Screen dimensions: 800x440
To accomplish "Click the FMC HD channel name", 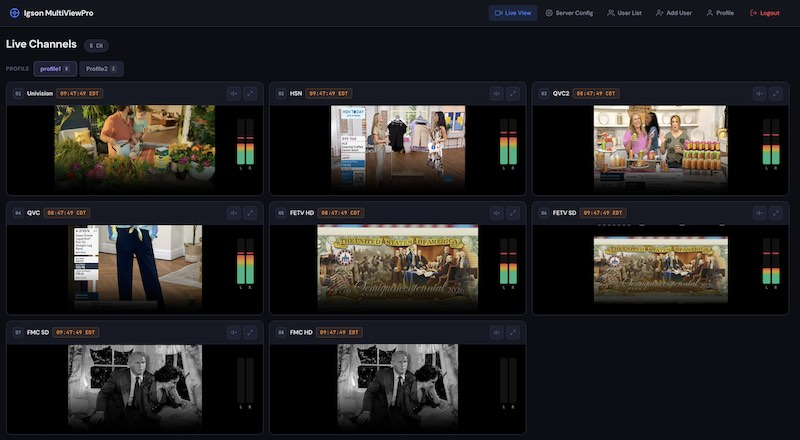I will point(301,332).
